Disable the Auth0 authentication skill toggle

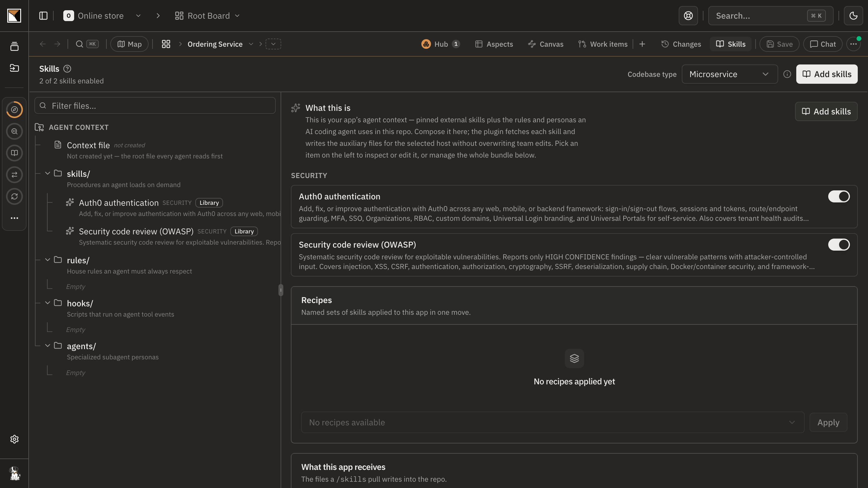[x=839, y=196]
